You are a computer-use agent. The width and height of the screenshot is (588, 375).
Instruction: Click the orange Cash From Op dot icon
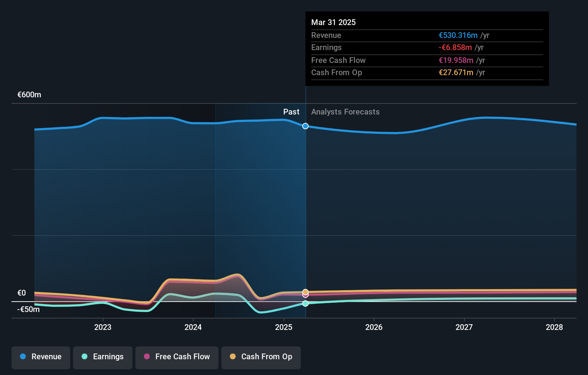tap(233, 357)
